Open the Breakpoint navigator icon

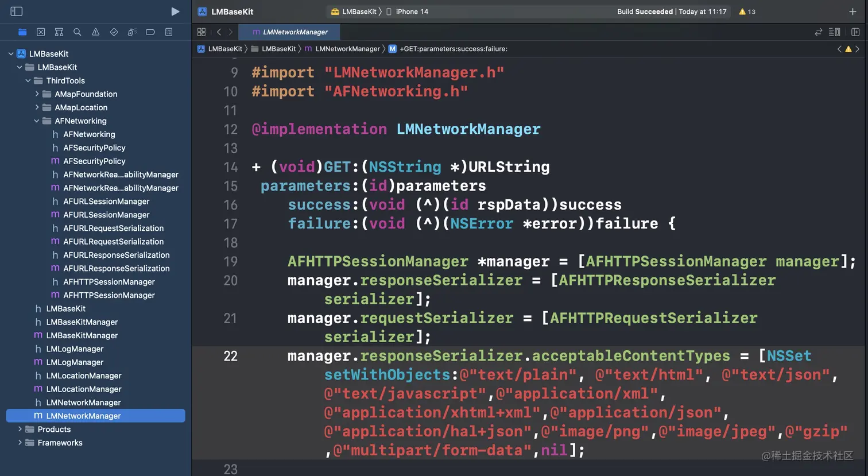tap(150, 32)
